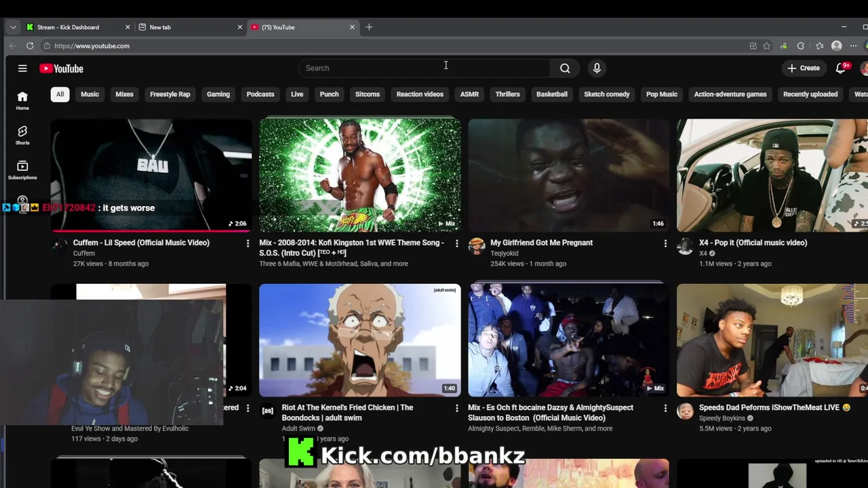The image size is (868, 488).
Task: Select the Basketball filter chip
Action: pyautogui.click(x=552, y=94)
